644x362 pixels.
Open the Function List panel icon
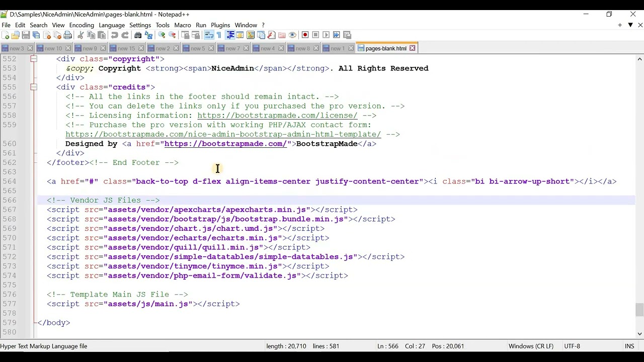point(272,35)
